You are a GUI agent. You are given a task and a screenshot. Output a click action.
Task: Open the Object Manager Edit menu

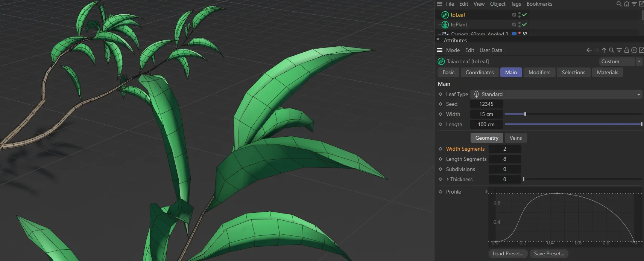[x=463, y=4]
